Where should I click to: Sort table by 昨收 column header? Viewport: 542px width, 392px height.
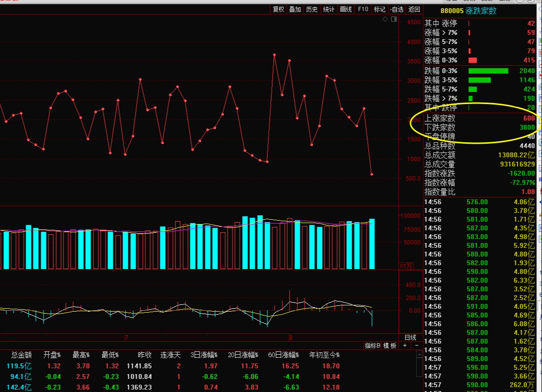click(x=144, y=355)
